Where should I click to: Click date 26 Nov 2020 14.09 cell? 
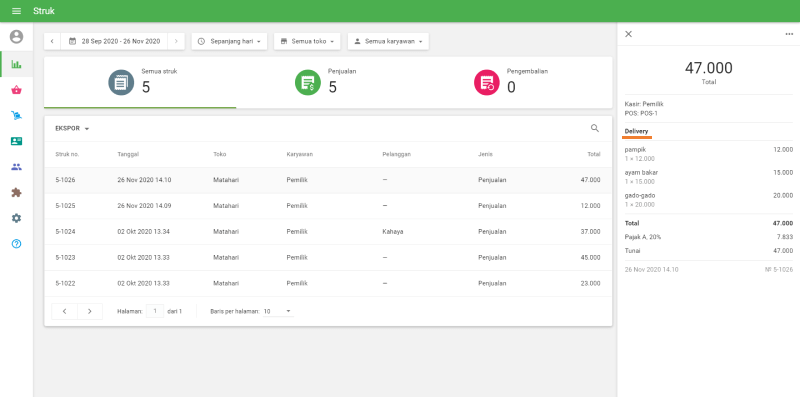[144, 206]
